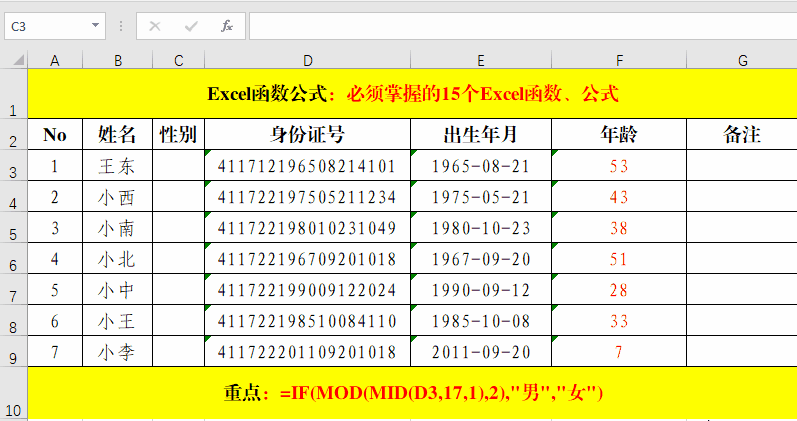Select column C header

[178, 61]
